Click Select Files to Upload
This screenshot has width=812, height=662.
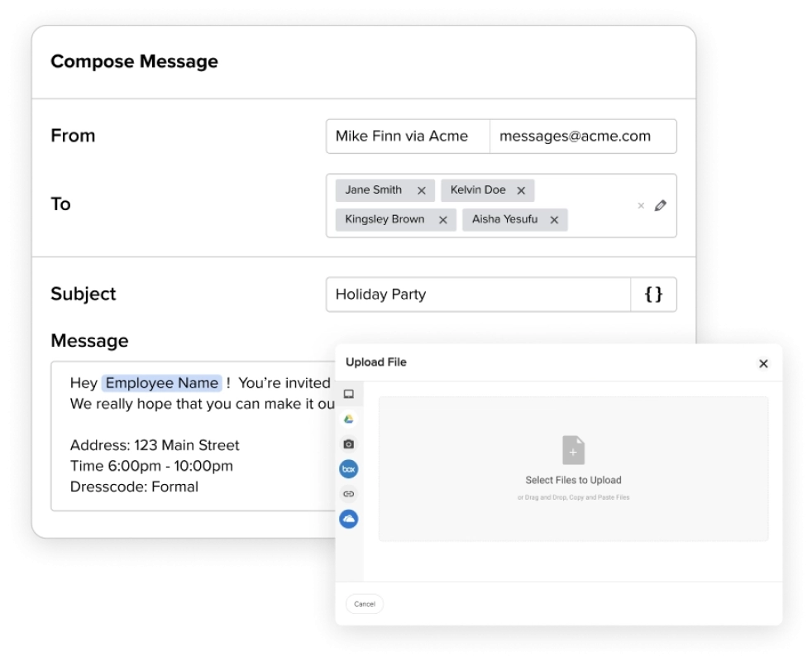click(572, 478)
